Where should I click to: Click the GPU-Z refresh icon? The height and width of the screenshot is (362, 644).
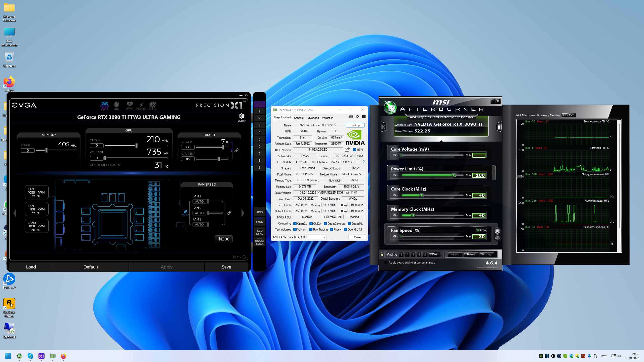357,116
